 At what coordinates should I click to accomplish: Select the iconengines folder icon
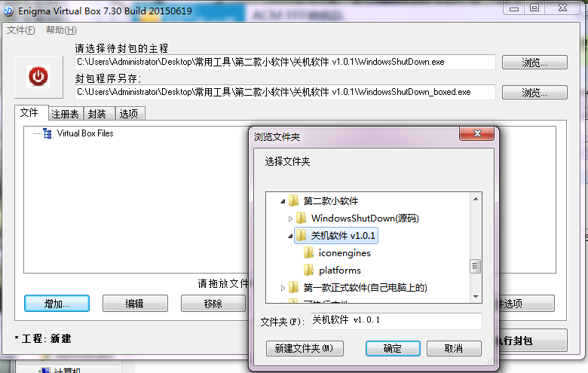click(x=308, y=252)
